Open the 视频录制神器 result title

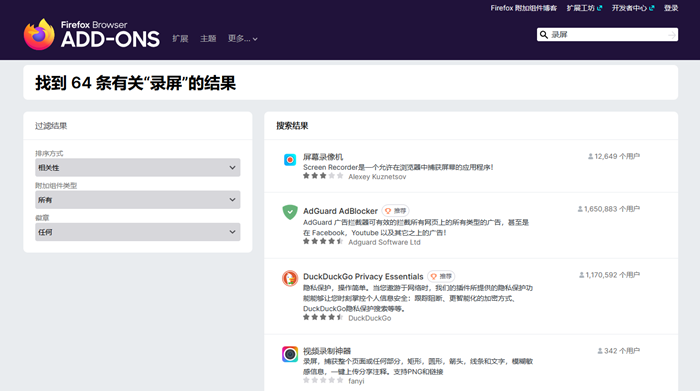coord(327,351)
